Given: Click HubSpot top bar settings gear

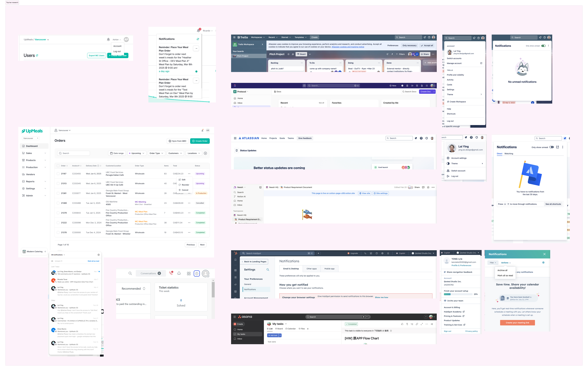Looking at the screenshot, I should point(382,253).
